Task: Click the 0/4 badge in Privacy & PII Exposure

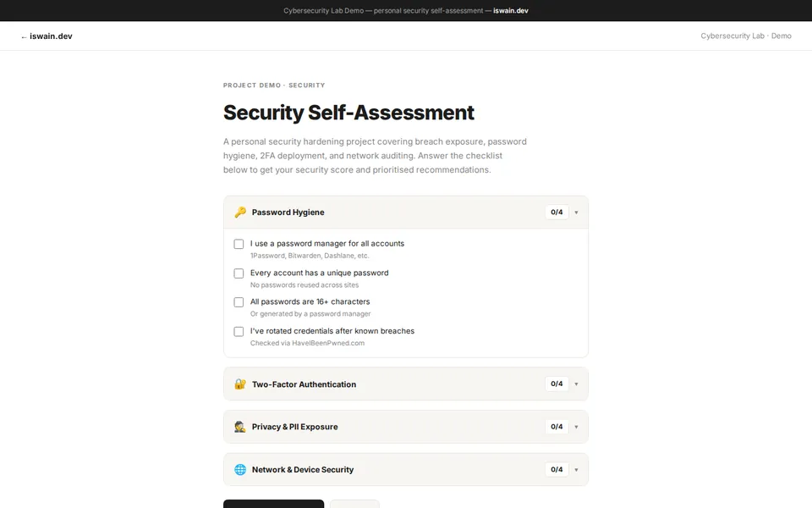Action: 557,427
